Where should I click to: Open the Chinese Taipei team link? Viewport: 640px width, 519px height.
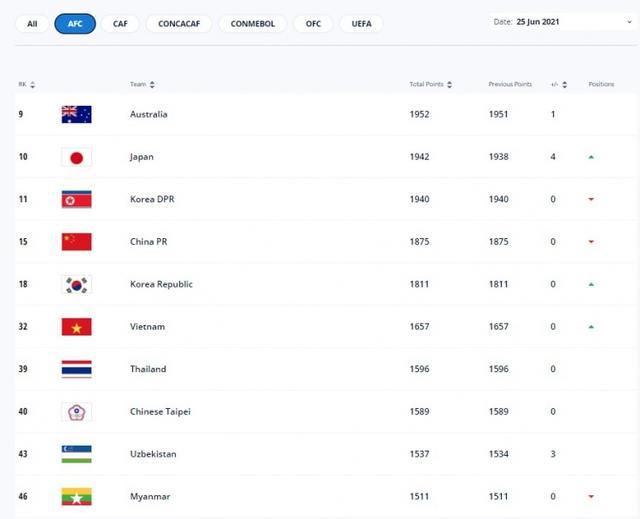click(161, 411)
